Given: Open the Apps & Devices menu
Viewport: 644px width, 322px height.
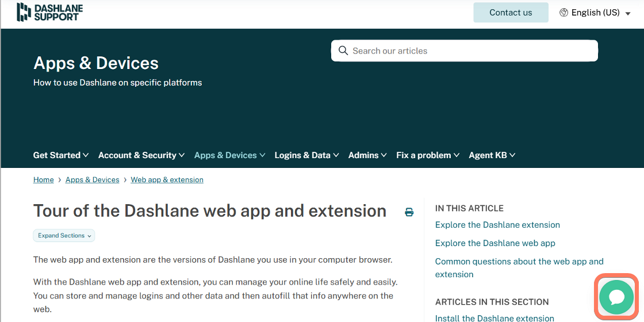Looking at the screenshot, I should (x=229, y=155).
